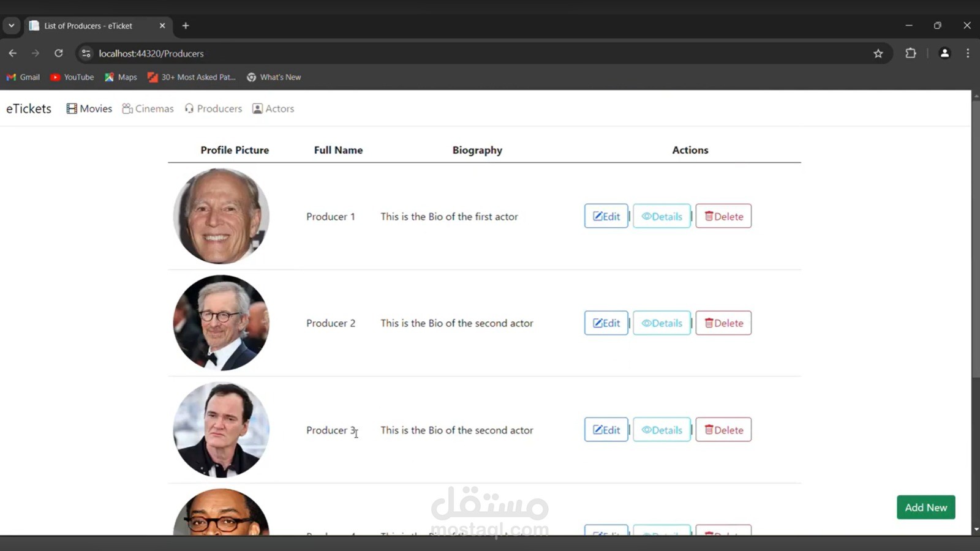
Task: Edit Producer 2
Action: (x=606, y=323)
